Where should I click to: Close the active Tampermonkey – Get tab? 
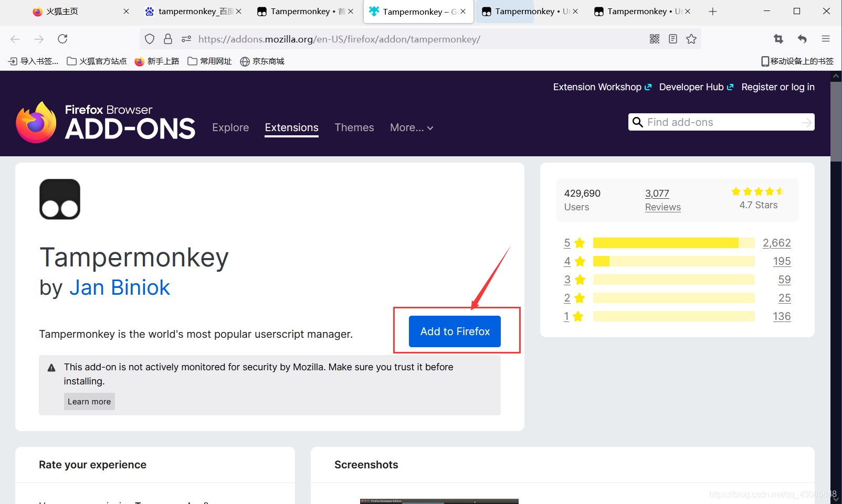click(x=463, y=12)
